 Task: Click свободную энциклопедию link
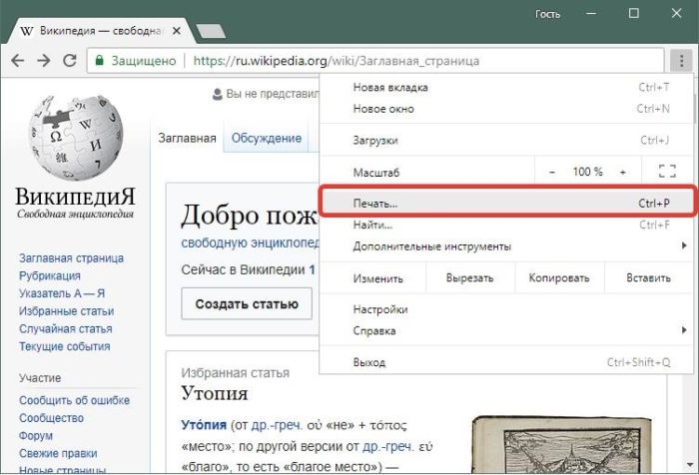[250, 243]
